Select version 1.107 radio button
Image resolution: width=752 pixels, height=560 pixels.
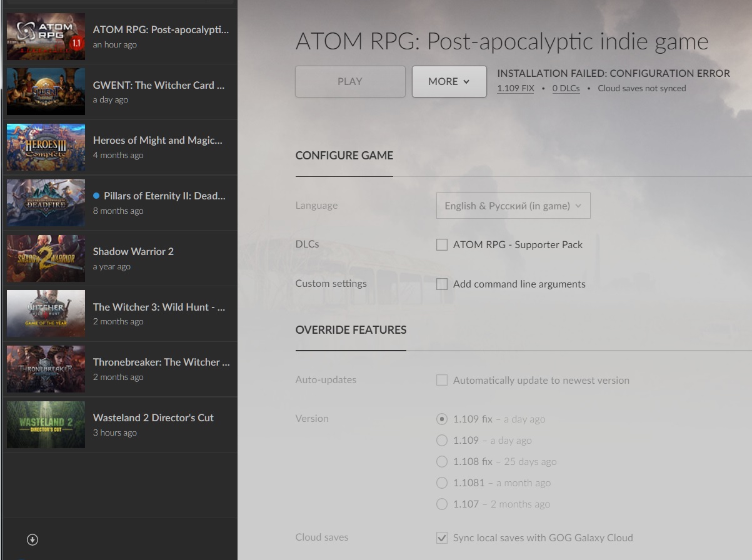click(442, 504)
